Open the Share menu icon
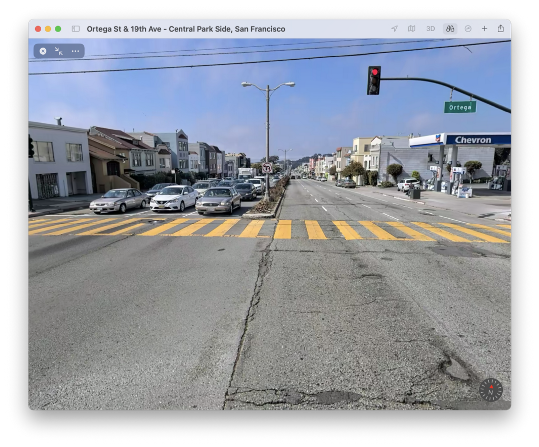Screen dimensions: 539x447 click(x=501, y=29)
